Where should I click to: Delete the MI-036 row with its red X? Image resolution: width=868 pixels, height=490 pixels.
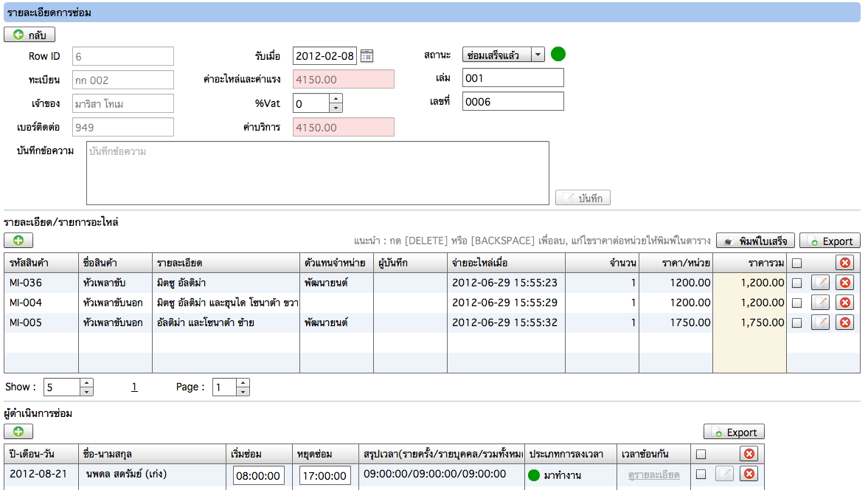pos(844,283)
